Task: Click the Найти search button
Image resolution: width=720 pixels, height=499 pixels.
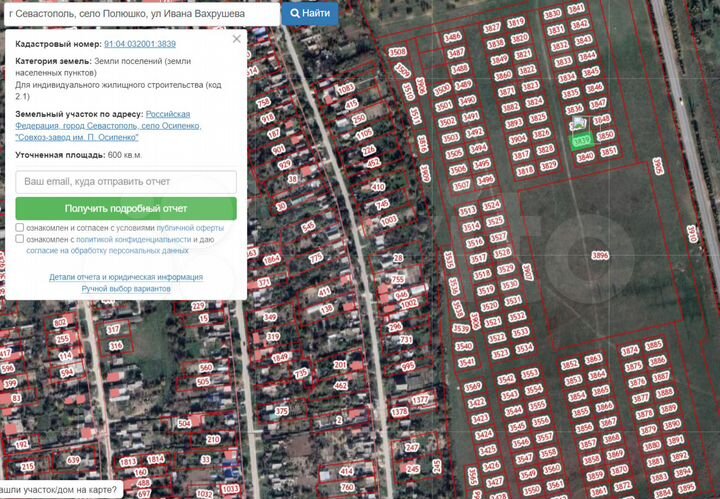Action: click(x=309, y=13)
